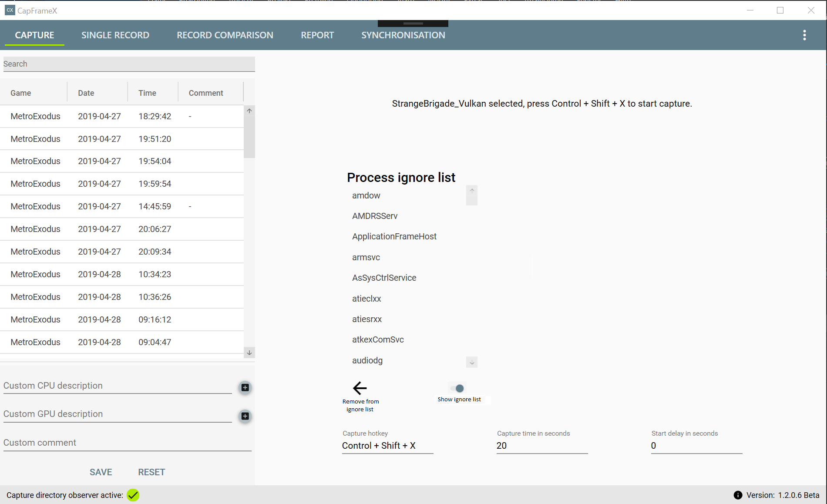Click the Save button
Image resolution: width=827 pixels, height=504 pixels.
tap(101, 472)
